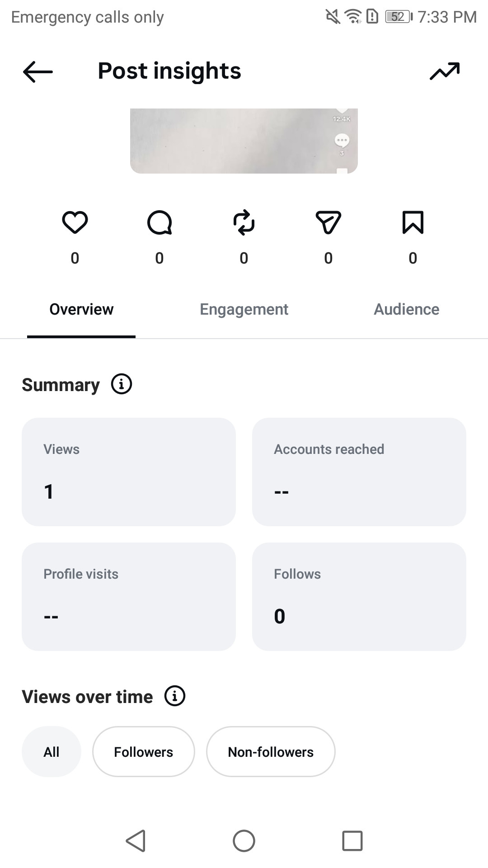Open the post preview thumbnail
The image size is (488, 868).
[244, 141]
